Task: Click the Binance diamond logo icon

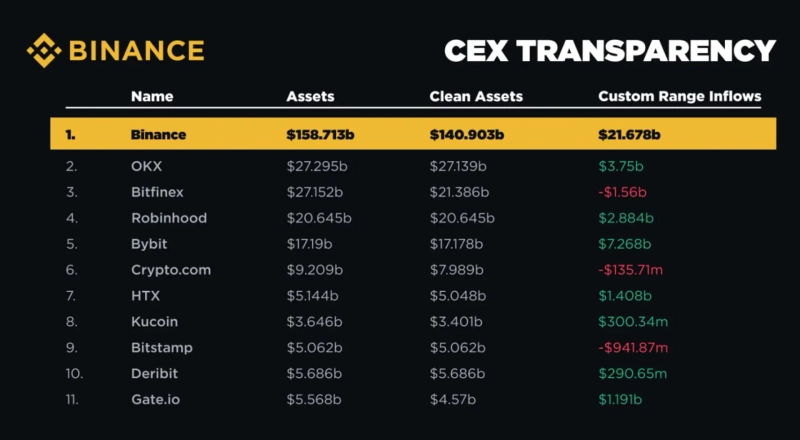Action: click(44, 50)
